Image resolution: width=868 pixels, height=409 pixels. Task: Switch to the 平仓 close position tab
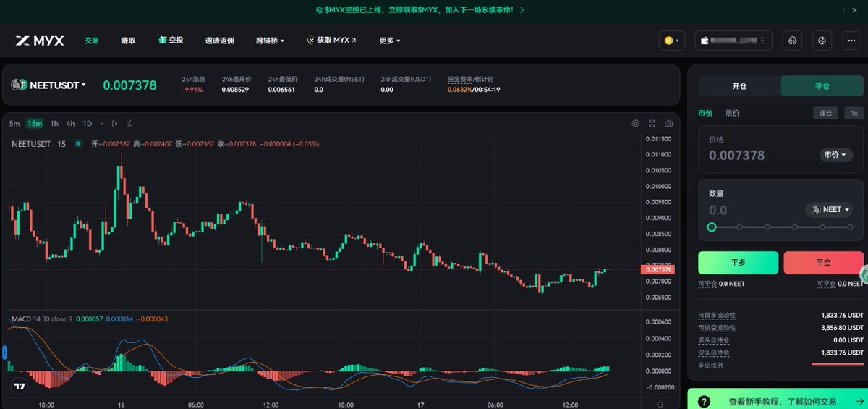822,86
